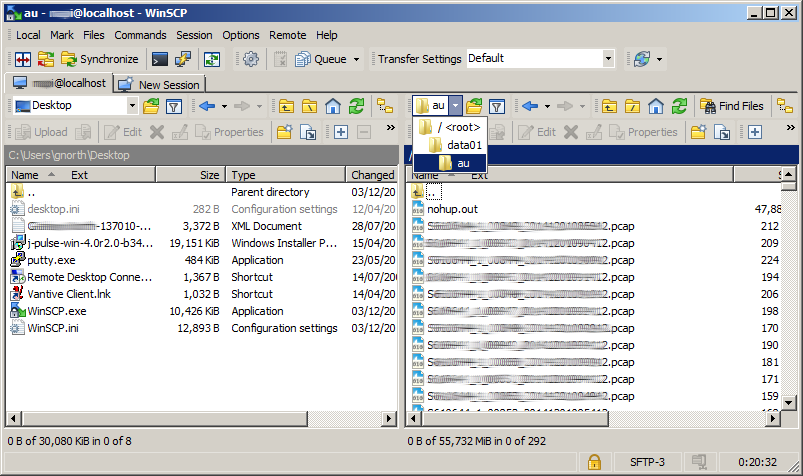Open Files menu
The image size is (803, 476).
94,35
